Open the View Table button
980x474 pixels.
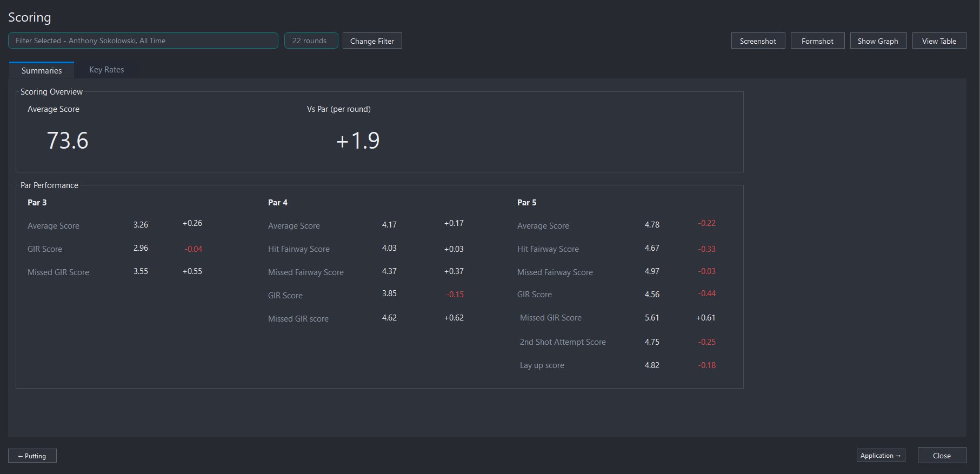tap(939, 41)
